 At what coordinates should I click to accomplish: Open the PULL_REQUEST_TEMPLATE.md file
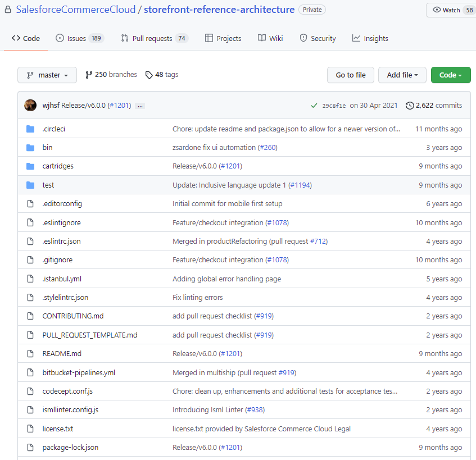(x=90, y=335)
